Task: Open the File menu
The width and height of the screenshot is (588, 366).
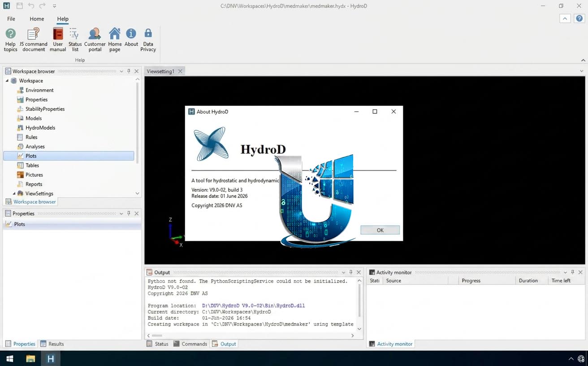Action: pos(11,19)
